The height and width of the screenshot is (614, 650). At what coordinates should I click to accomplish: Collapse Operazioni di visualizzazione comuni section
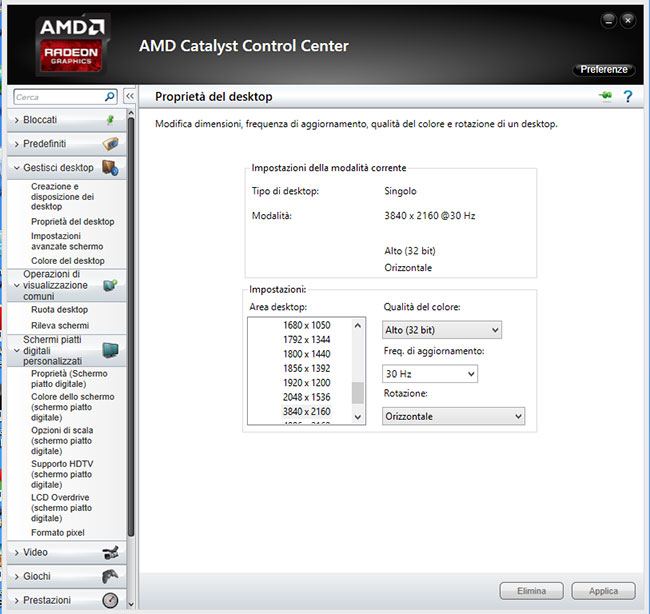[66, 285]
